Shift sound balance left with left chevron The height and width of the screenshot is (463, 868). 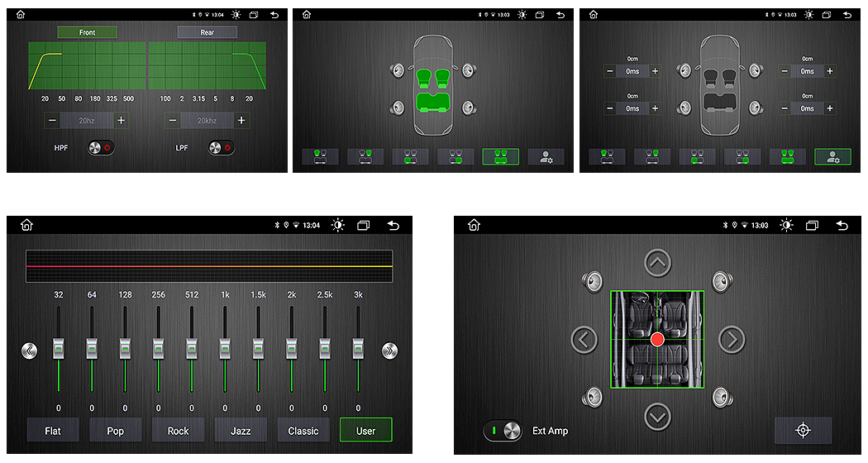584,340
